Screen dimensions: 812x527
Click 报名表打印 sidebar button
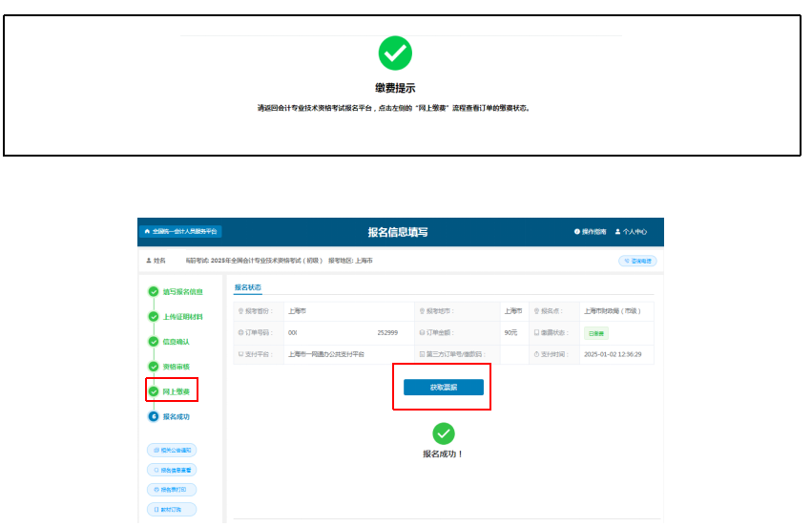(x=172, y=490)
